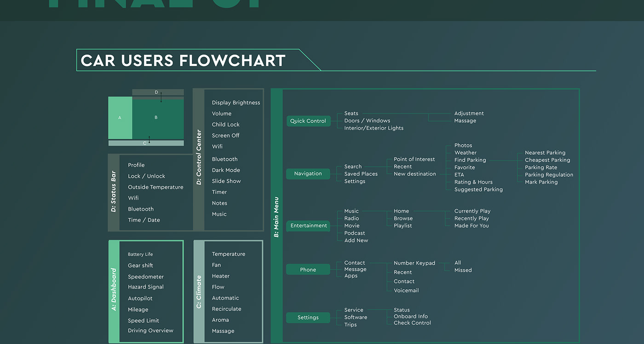Open the Entertainment menu button
644x344 pixels.
[309, 226]
